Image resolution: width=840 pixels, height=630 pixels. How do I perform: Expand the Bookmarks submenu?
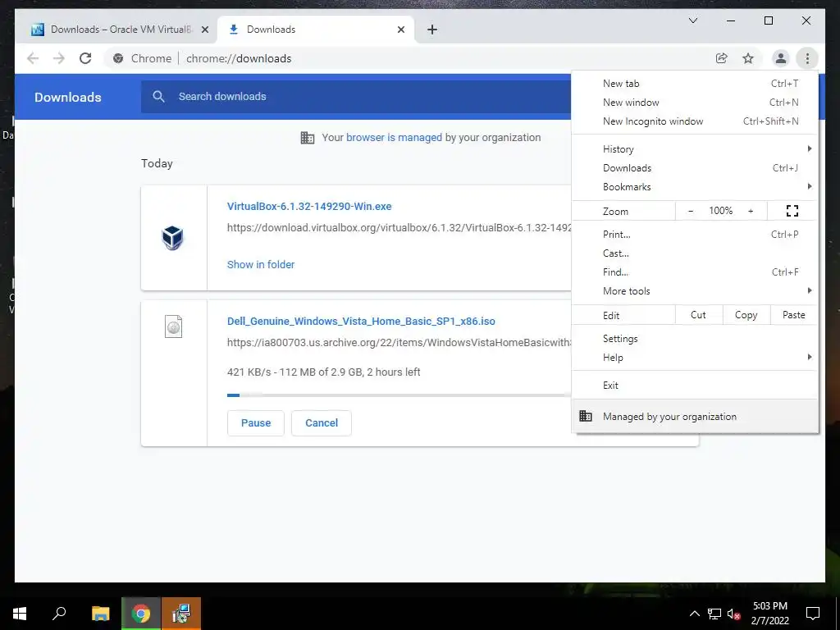point(695,186)
